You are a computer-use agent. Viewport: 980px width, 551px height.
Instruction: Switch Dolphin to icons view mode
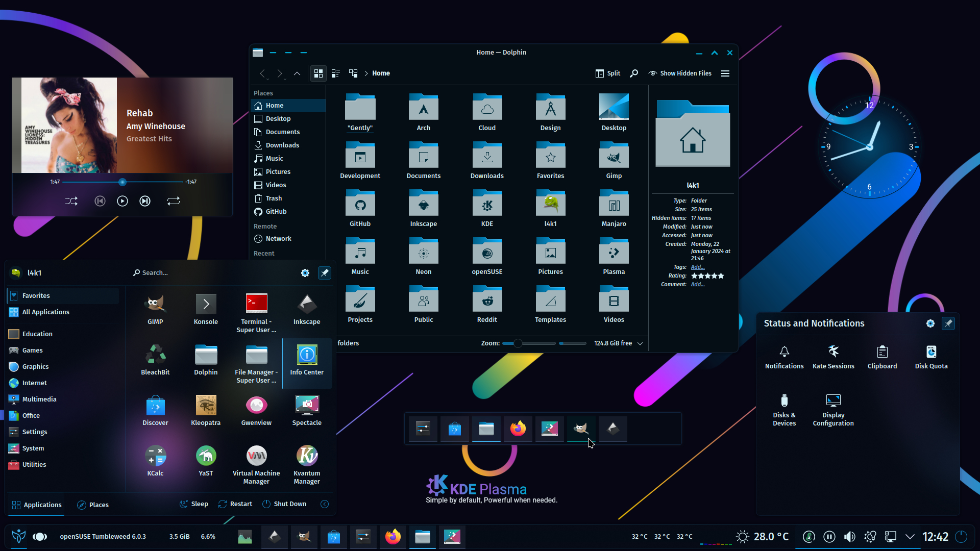pyautogui.click(x=318, y=73)
